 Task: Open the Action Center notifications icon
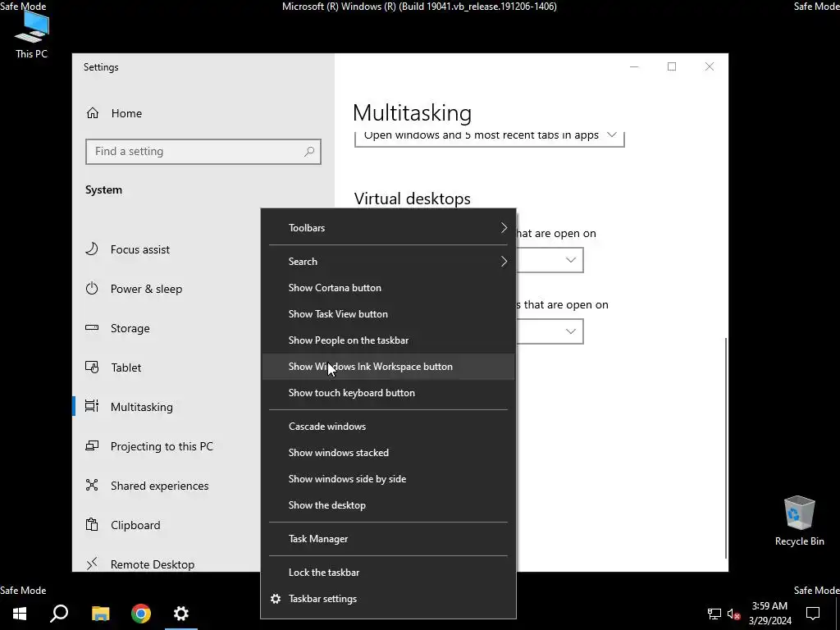813,614
